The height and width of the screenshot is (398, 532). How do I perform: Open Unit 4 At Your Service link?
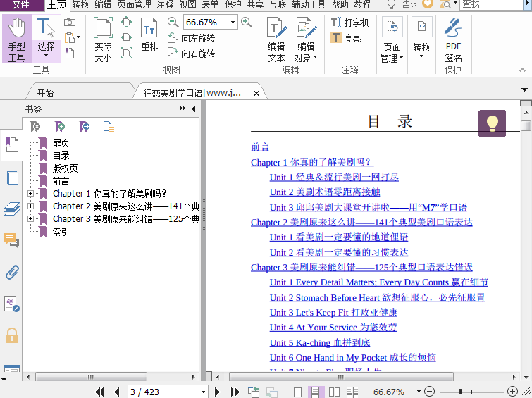(x=333, y=327)
